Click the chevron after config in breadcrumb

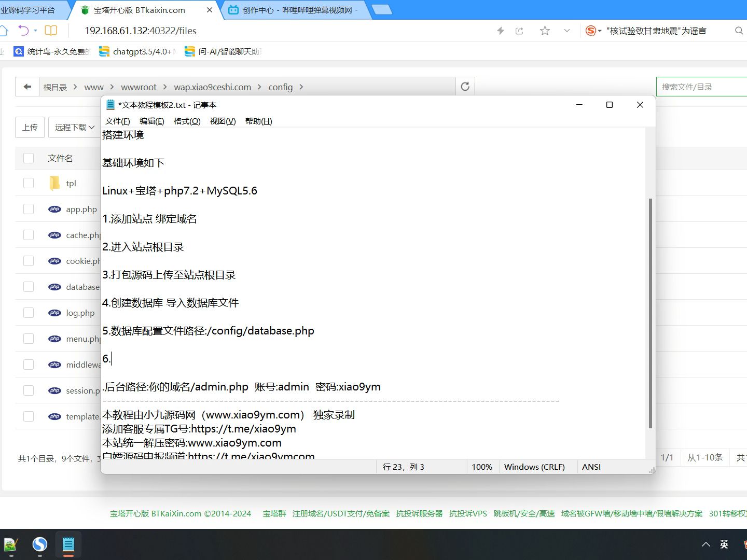[301, 87]
